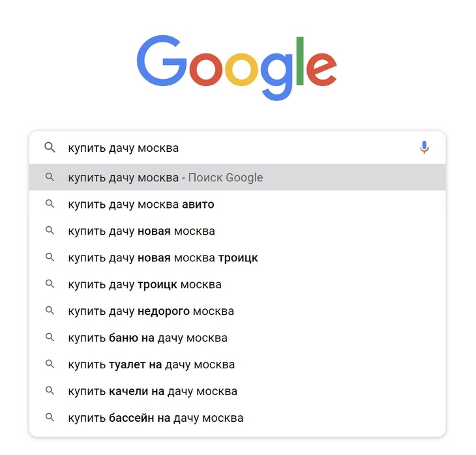Select 'купить баню на дачу москва'
This screenshot has width=476, height=455.
(x=237, y=338)
